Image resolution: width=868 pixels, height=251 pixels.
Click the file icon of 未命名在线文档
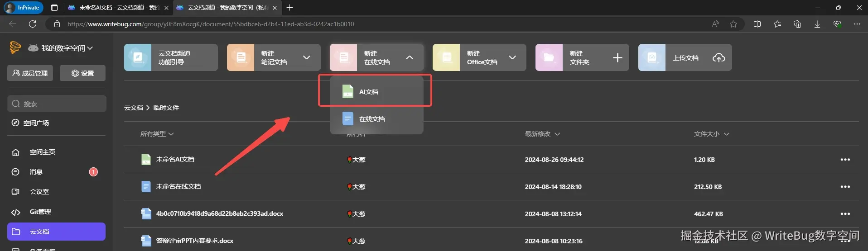(146, 186)
